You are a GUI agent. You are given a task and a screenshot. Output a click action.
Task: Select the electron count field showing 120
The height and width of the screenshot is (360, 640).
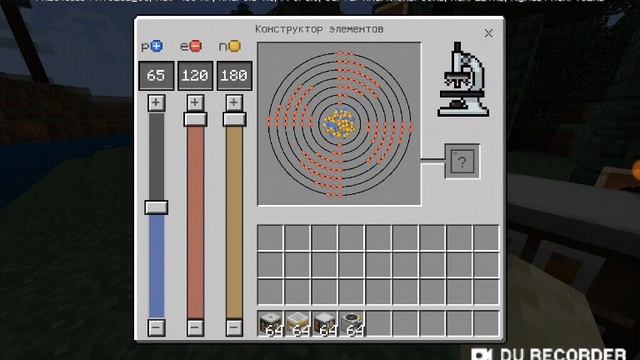point(195,76)
